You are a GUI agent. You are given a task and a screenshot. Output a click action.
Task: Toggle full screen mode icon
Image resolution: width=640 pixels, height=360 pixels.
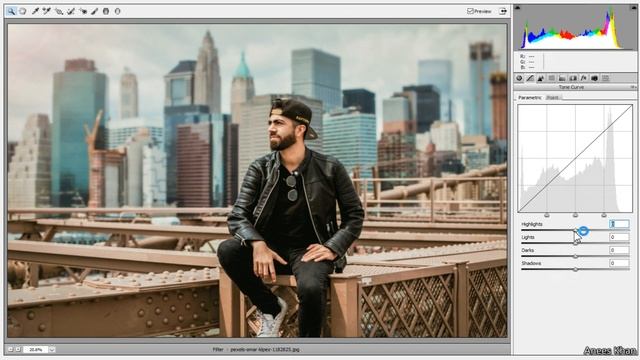coord(503,11)
